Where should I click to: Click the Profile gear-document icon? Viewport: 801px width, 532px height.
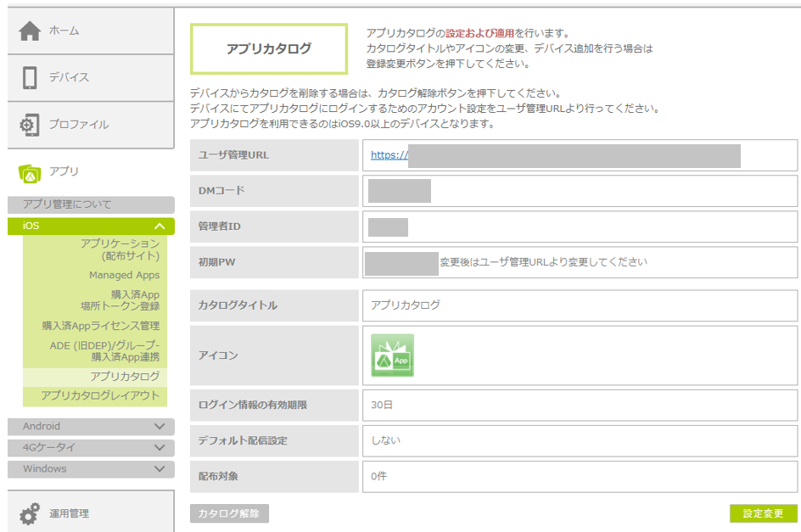coord(30,125)
